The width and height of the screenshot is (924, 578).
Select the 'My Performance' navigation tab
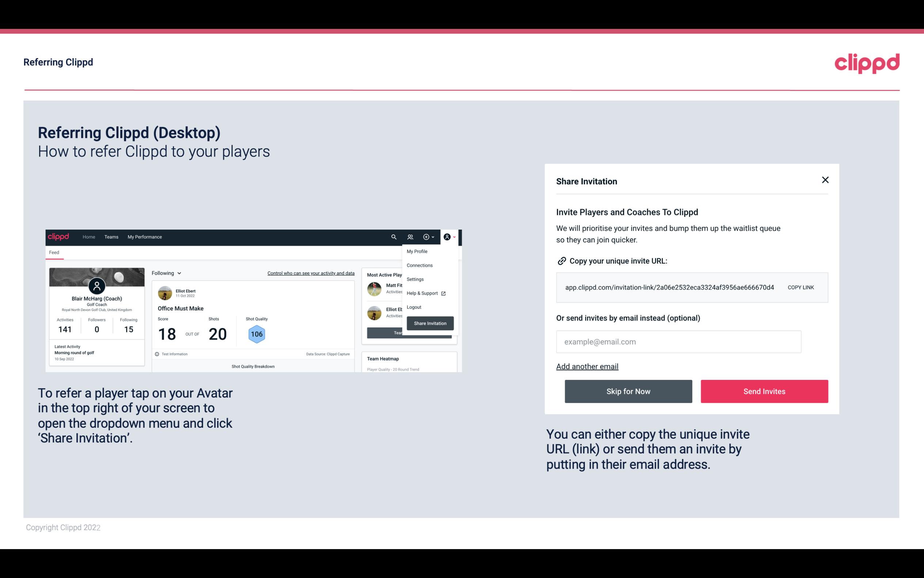tap(145, 237)
